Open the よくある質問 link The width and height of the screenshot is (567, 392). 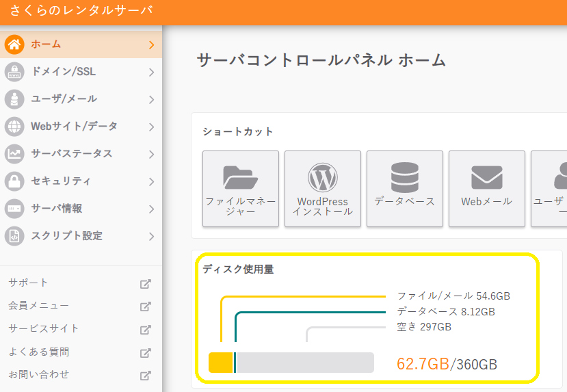click(x=39, y=352)
